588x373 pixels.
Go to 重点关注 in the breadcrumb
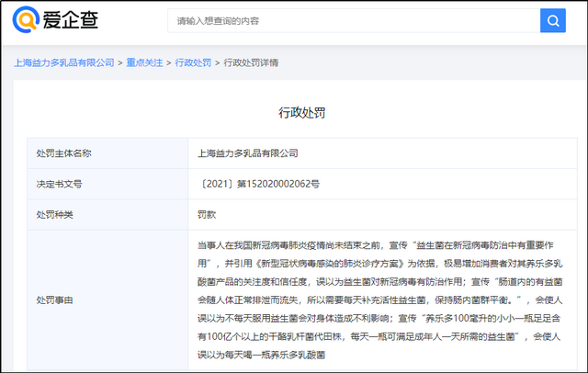(144, 62)
